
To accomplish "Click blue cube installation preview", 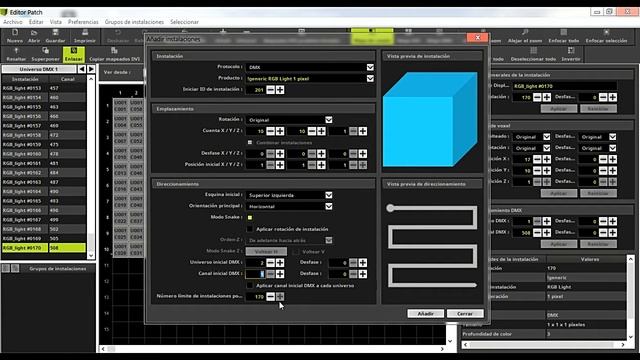I will coord(430,119).
